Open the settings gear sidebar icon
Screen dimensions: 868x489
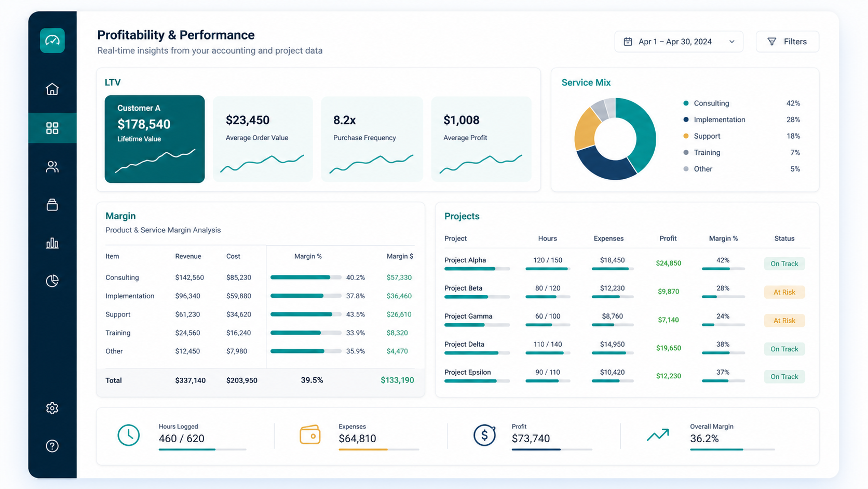(x=52, y=408)
